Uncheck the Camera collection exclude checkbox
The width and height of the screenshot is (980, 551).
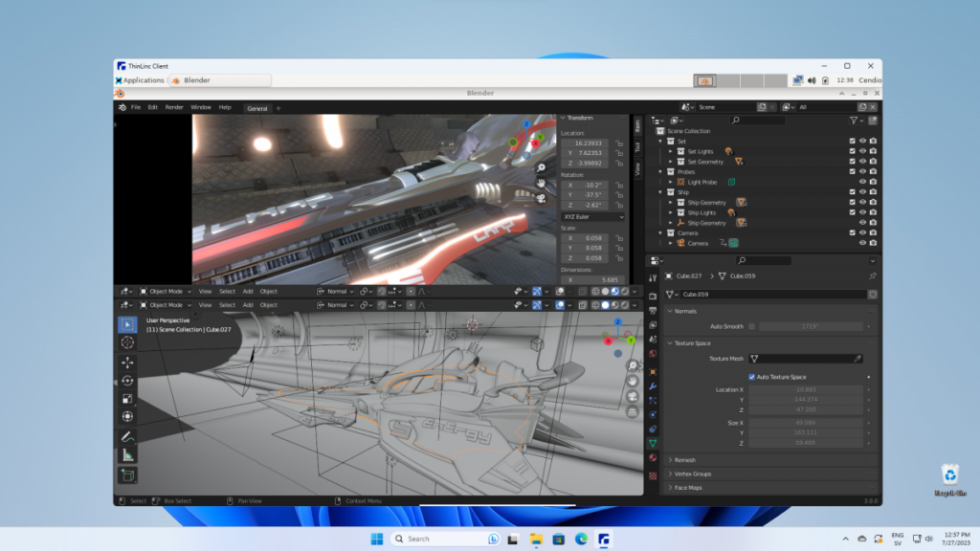pos(852,232)
